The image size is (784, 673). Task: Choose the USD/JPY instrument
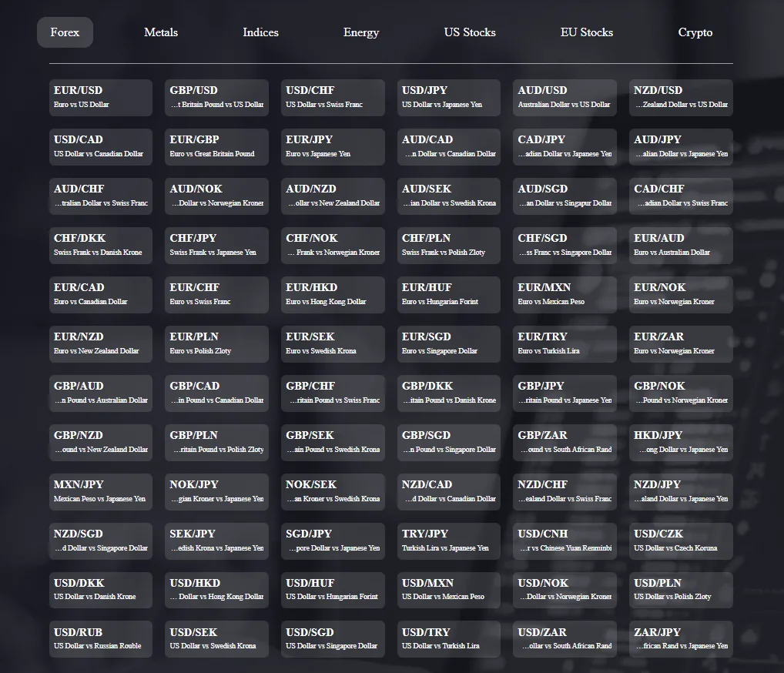click(x=448, y=97)
